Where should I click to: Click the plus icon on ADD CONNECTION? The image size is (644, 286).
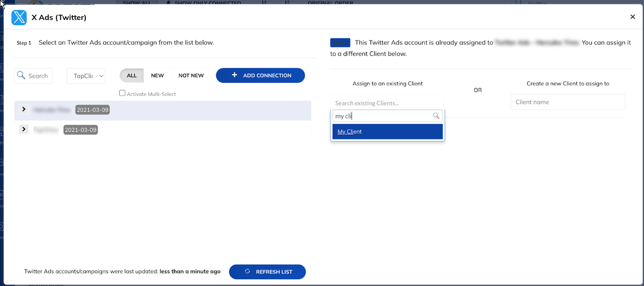point(234,75)
